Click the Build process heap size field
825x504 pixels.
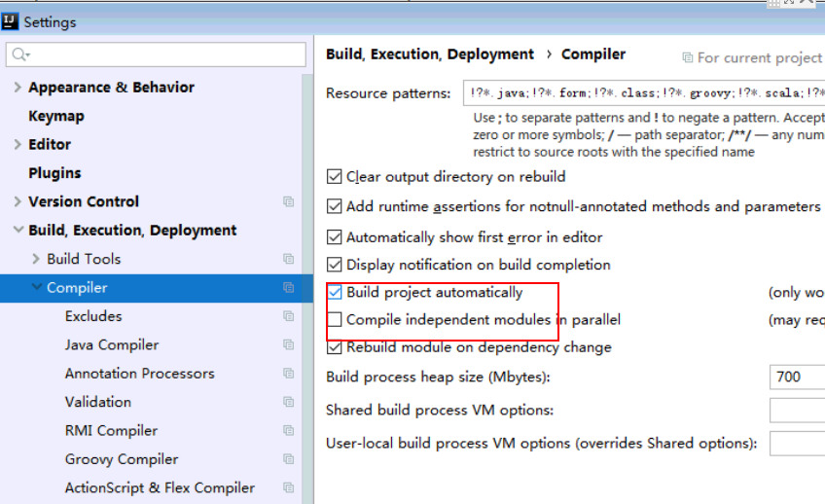(x=796, y=377)
